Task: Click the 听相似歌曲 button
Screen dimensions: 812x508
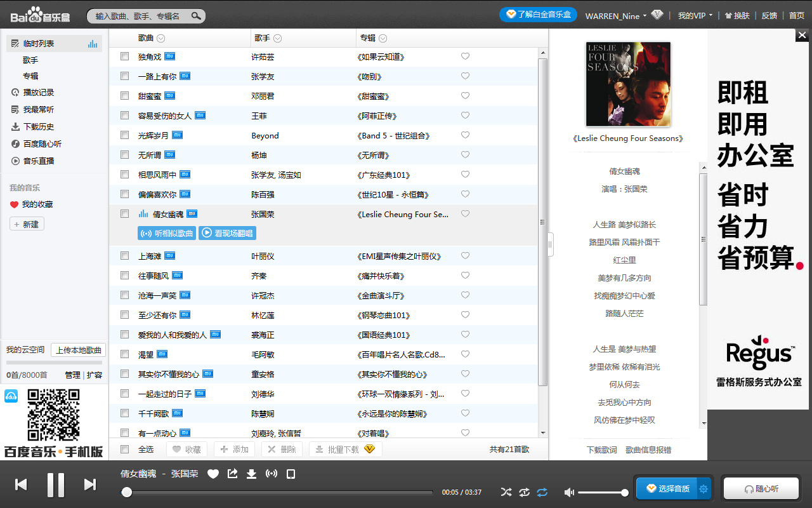Action: pyautogui.click(x=167, y=233)
